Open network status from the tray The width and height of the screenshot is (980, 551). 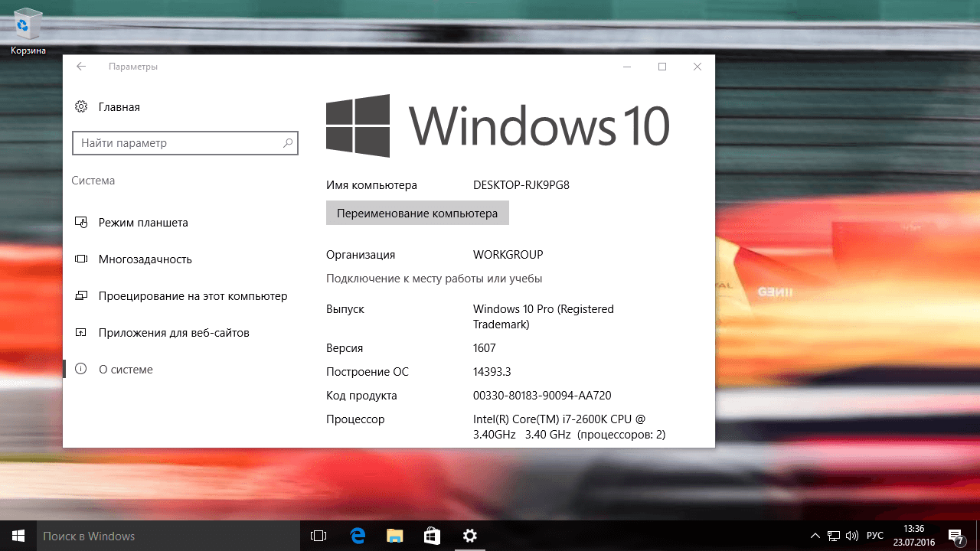[833, 536]
